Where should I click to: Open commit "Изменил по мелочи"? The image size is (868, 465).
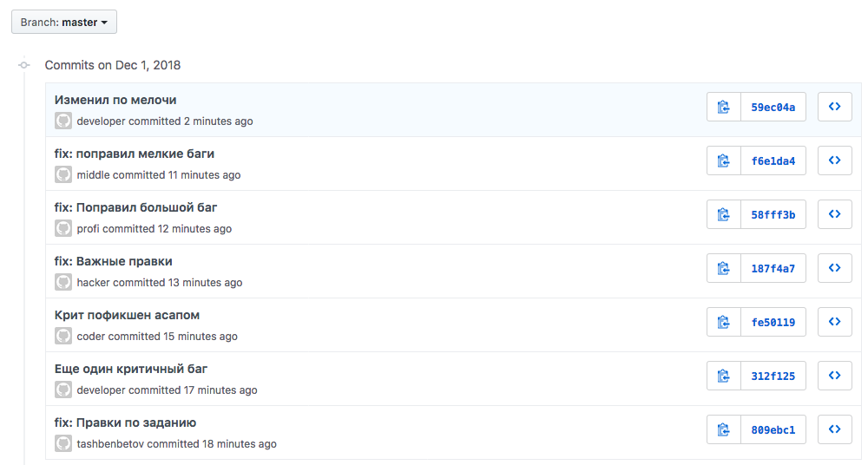coord(115,100)
